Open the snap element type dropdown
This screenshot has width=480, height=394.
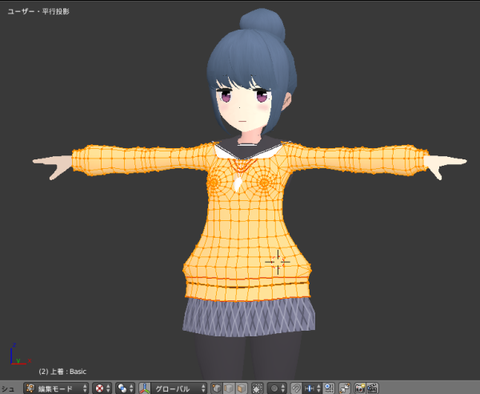tap(312, 388)
